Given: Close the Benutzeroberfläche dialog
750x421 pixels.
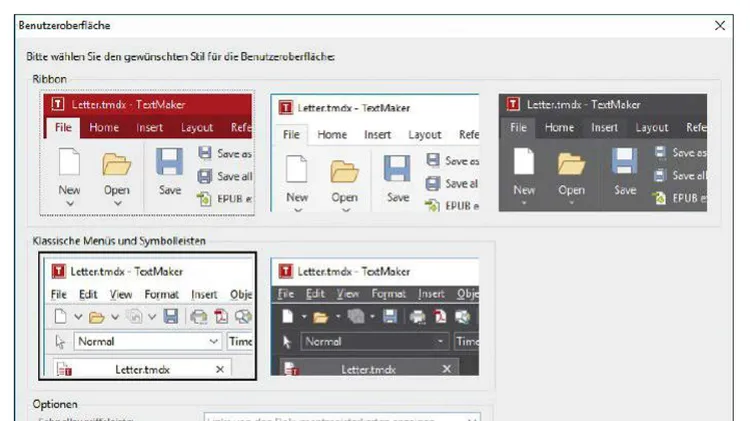Looking at the screenshot, I should coord(719,26).
